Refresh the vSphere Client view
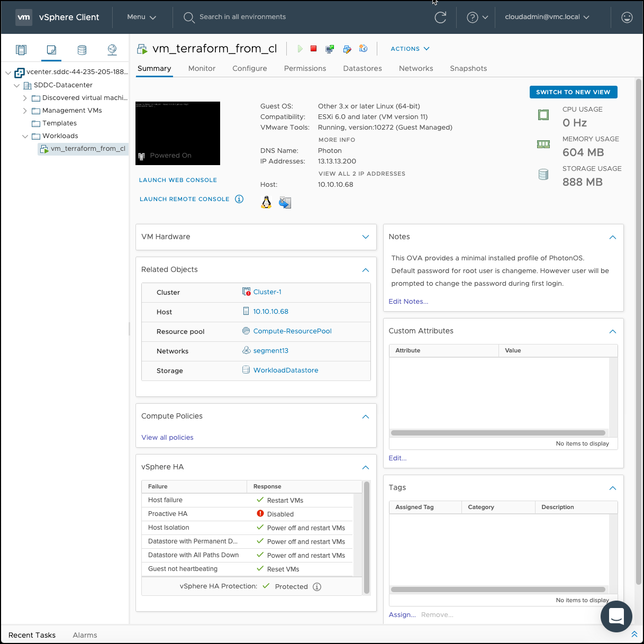 pyautogui.click(x=440, y=17)
